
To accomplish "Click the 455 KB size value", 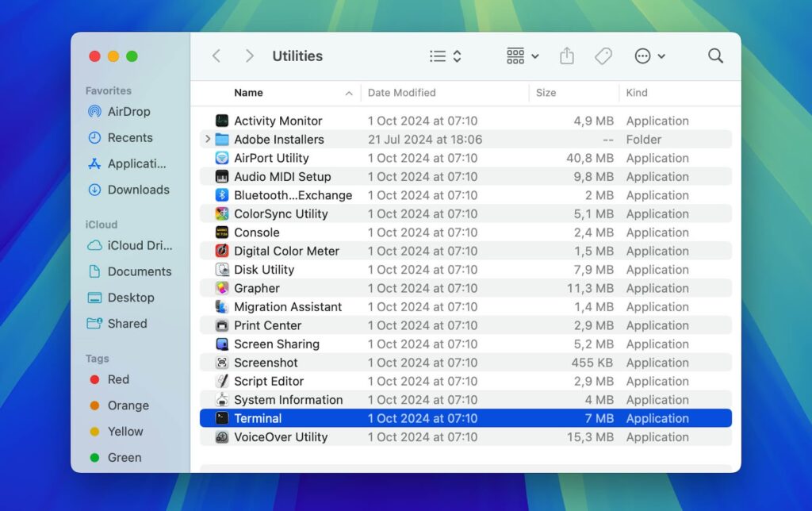I will tap(592, 363).
